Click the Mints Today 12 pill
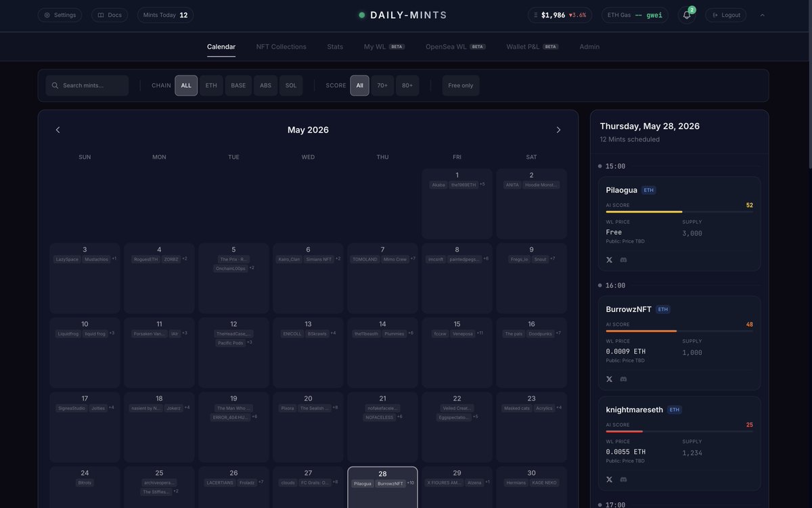 point(165,15)
